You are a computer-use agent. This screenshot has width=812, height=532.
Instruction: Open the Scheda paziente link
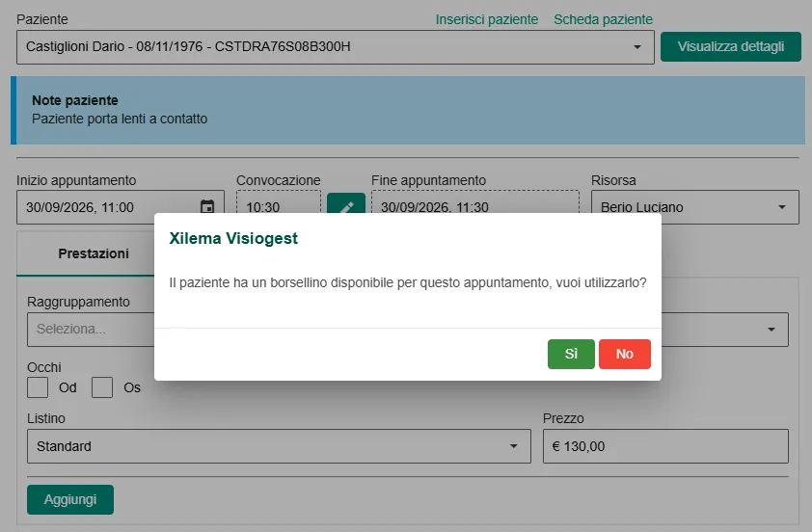click(604, 19)
